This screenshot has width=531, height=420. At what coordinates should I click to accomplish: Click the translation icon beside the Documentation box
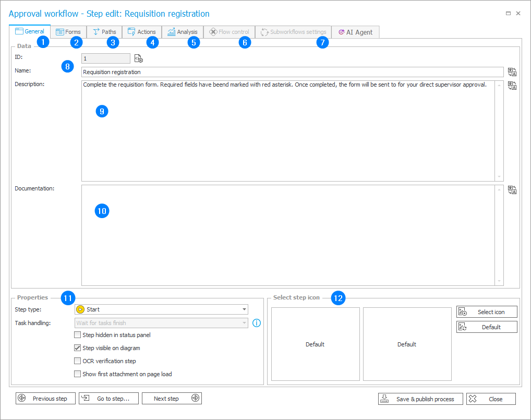click(x=512, y=190)
